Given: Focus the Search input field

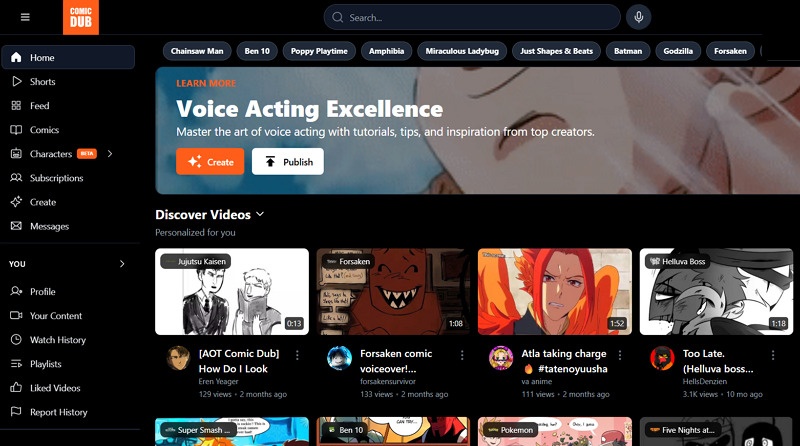Looking at the screenshot, I should coord(472,17).
